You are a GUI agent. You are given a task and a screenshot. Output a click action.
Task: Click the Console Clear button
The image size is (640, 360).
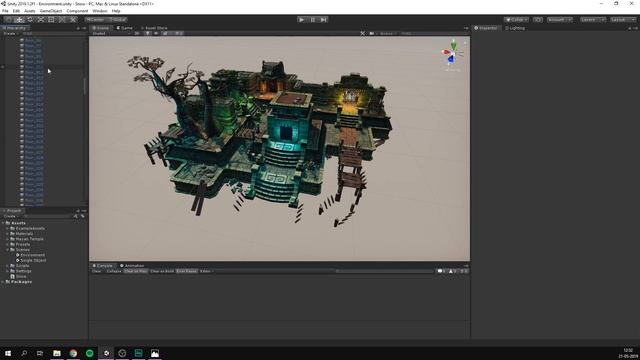point(97,271)
